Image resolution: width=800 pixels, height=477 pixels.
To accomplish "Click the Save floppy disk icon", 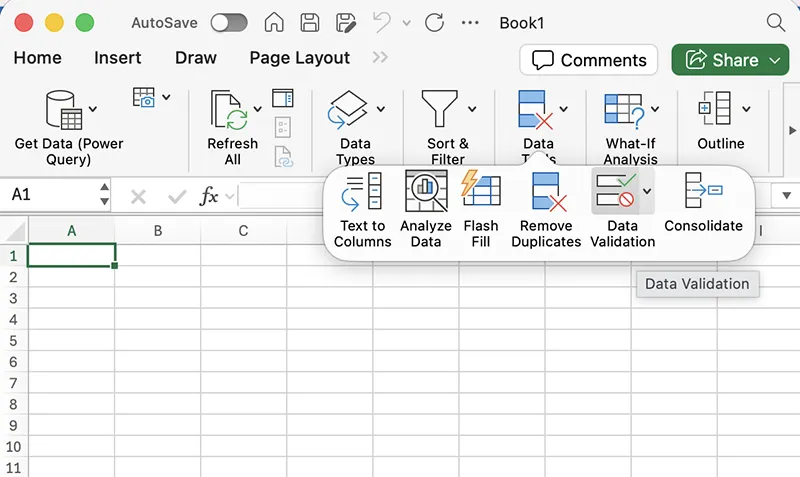I will coord(310,23).
